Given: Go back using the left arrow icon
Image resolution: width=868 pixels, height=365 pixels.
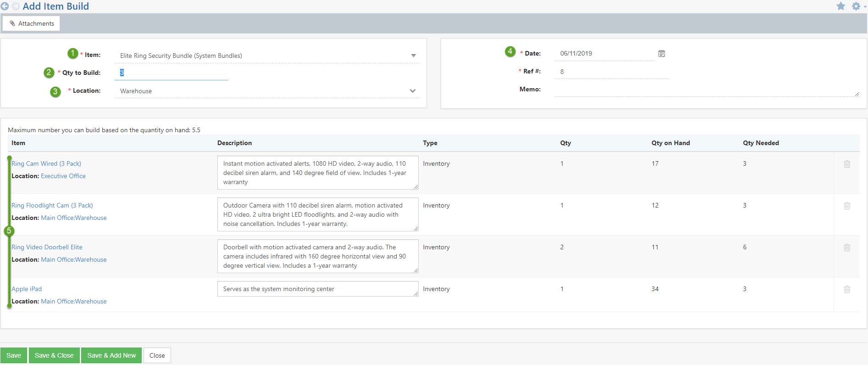Looking at the screenshot, I should tap(5, 6).
